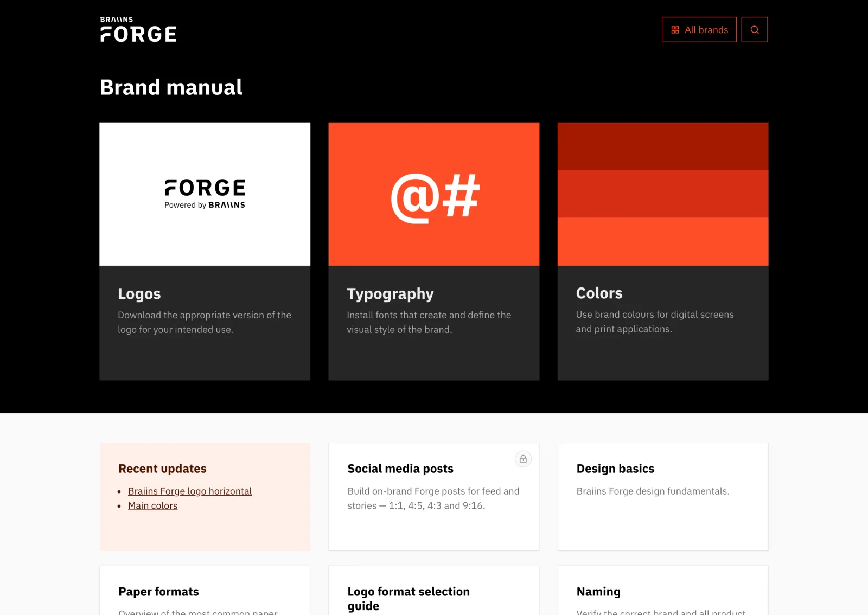Select the middle red color stripe

coord(663,194)
